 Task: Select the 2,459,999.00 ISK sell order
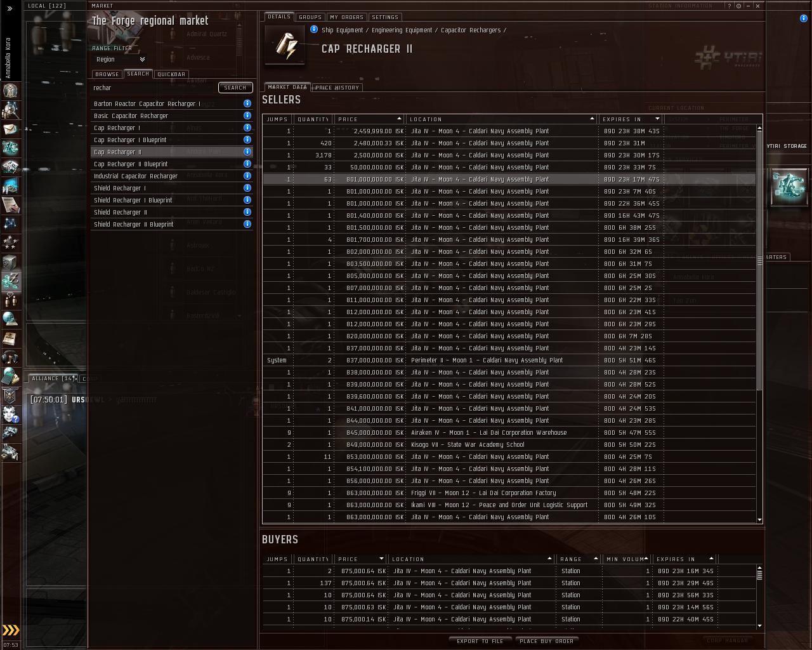point(509,131)
